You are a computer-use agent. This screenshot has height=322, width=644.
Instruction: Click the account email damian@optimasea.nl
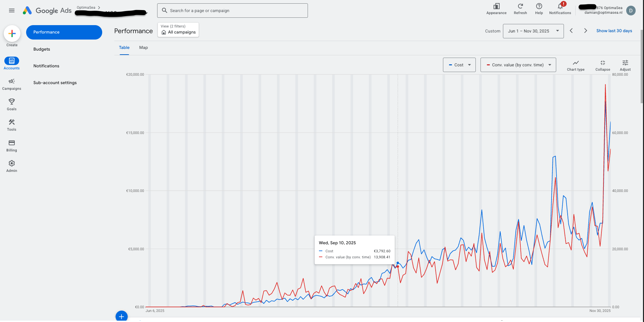pyautogui.click(x=603, y=13)
